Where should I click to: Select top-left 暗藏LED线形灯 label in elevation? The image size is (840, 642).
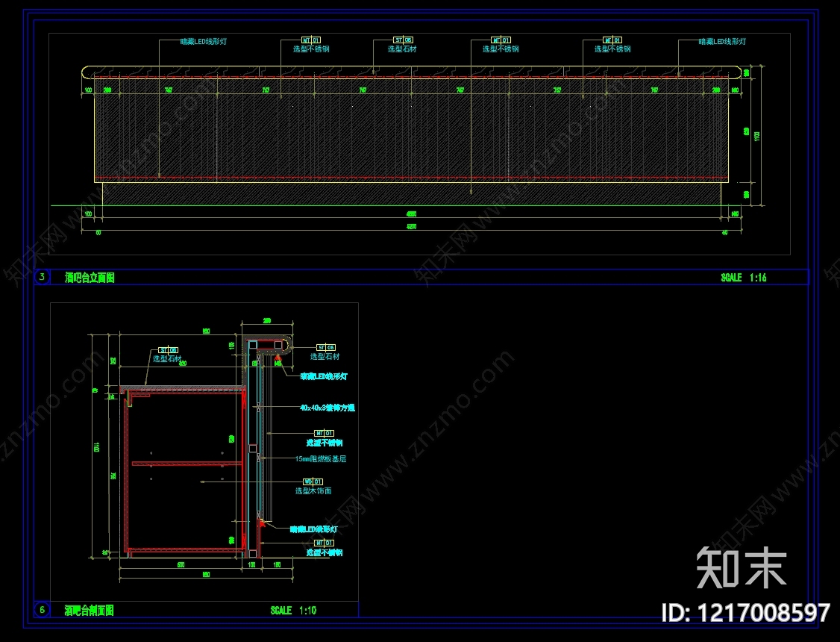[x=204, y=41]
